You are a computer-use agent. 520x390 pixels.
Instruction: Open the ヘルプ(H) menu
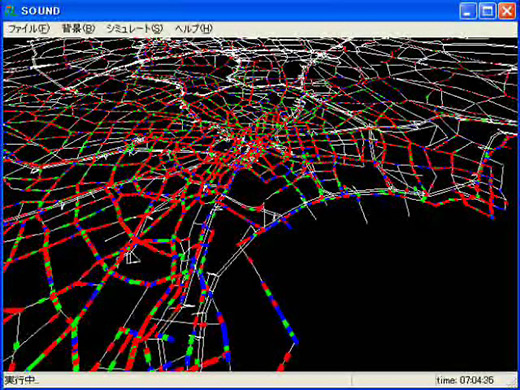[194, 29]
